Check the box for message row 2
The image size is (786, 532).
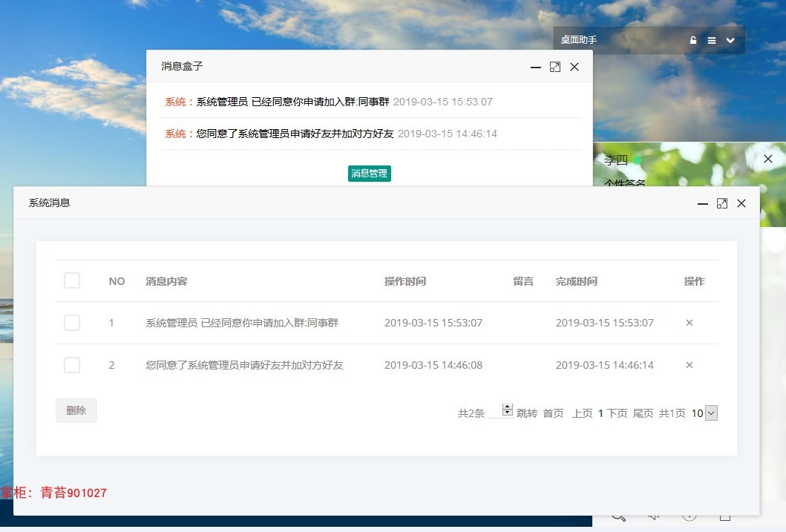coord(72,365)
